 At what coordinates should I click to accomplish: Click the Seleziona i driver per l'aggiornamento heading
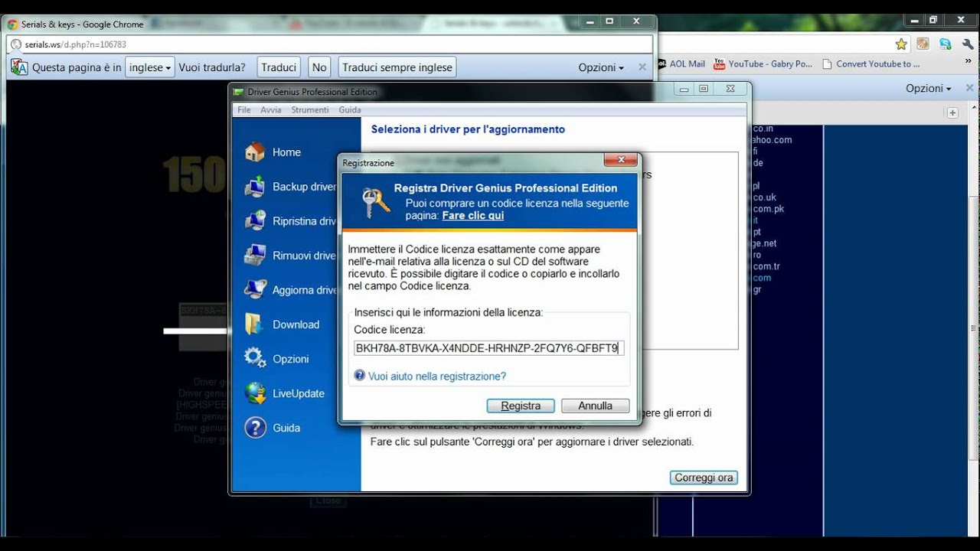pos(468,129)
